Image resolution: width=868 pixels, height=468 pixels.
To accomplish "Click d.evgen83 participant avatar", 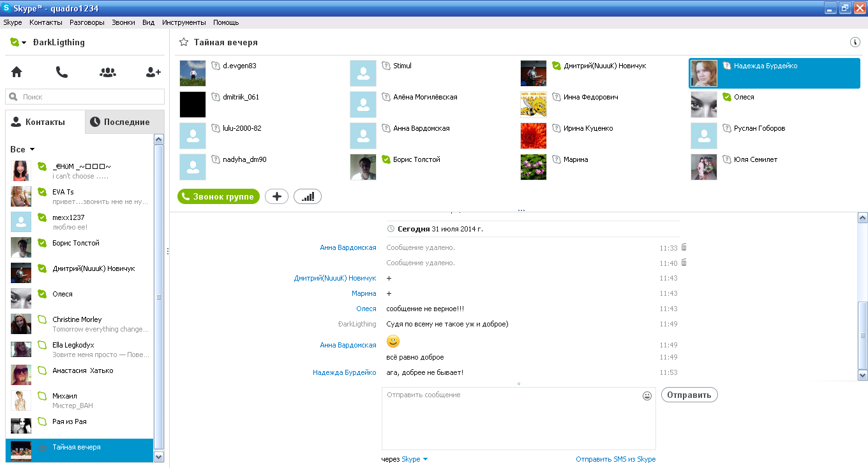I will [193, 73].
